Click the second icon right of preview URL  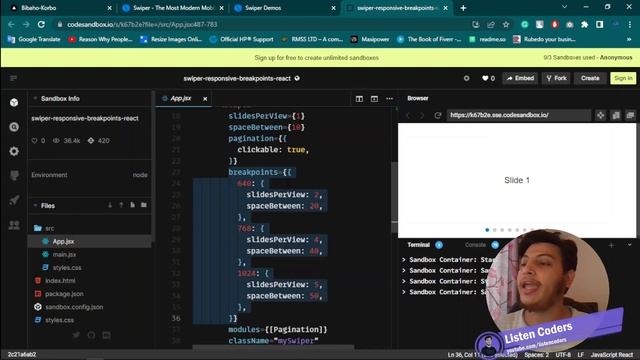tap(616, 115)
